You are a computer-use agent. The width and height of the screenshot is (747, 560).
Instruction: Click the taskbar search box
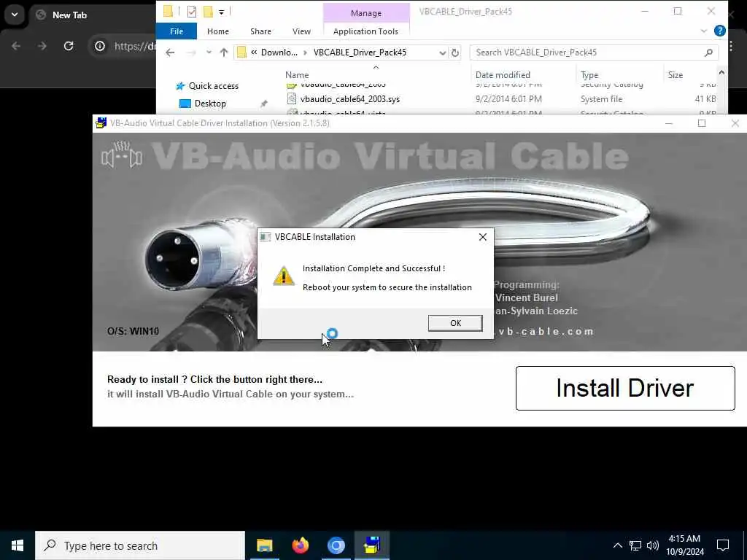pos(140,545)
